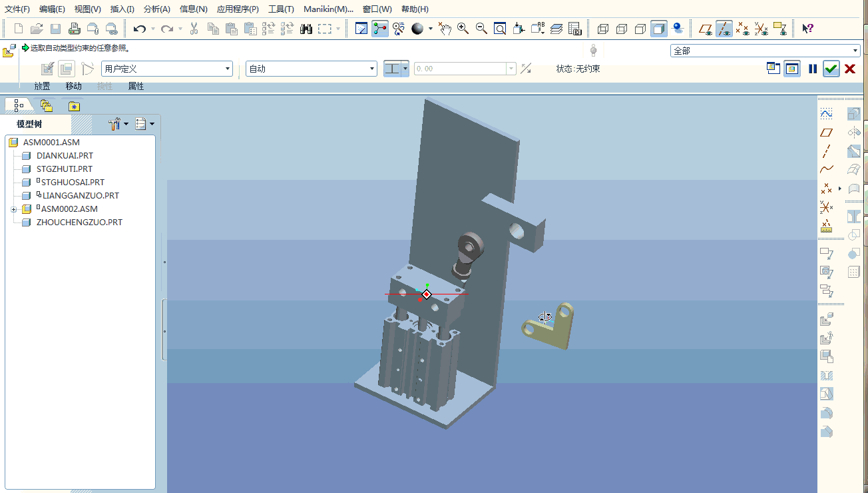Select ZHOUCHENGZUO.PRT in the model tree
The image size is (868, 493).
[x=79, y=223]
